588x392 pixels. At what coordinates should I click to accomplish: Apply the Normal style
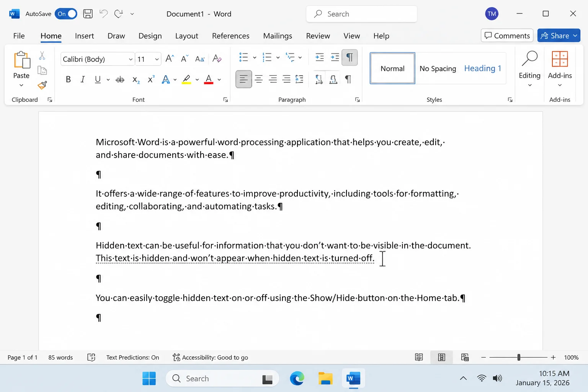pyautogui.click(x=392, y=68)
